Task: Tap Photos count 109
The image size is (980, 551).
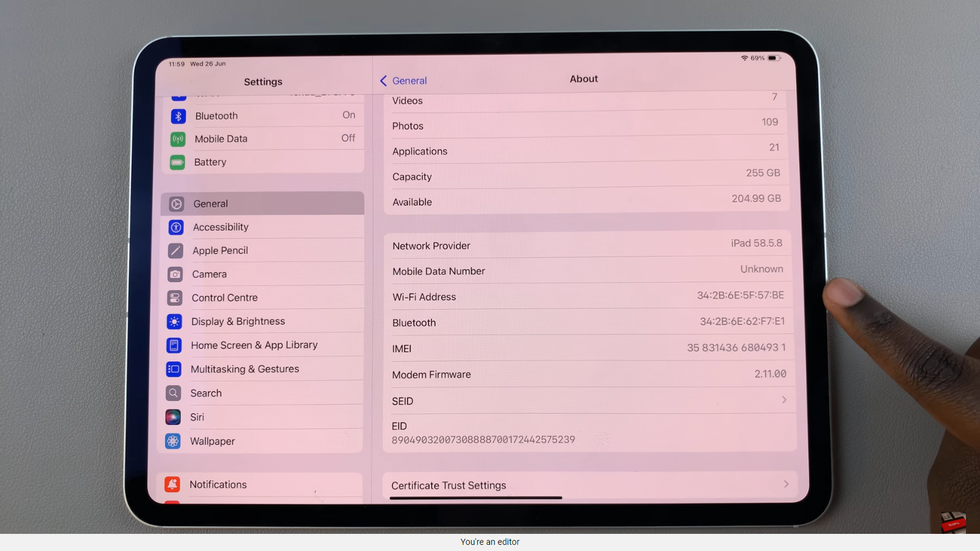Action: [770, 122]
